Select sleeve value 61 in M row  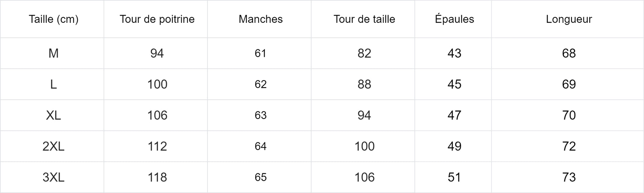(260, 53)
